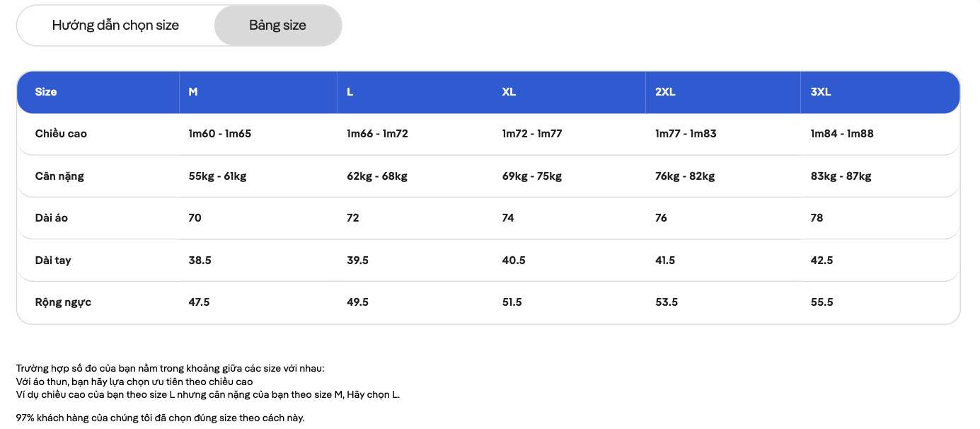Select the Bảng size tab

278,25
